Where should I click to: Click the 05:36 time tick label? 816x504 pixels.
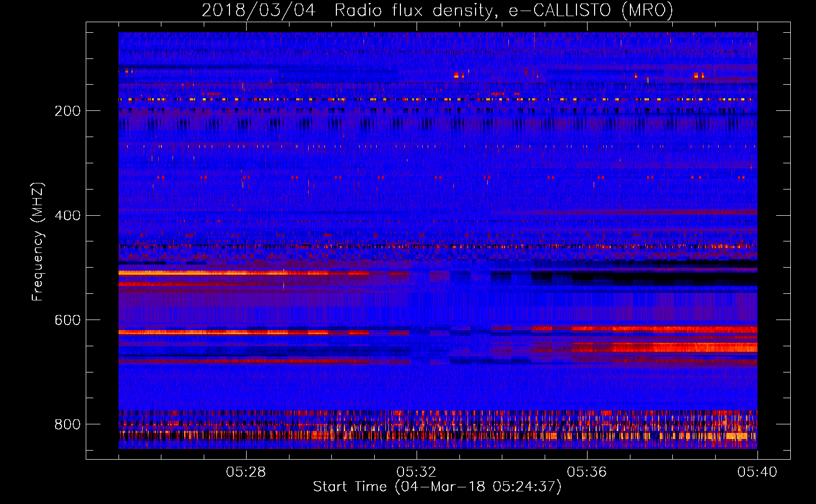click(x=587, y=472)
